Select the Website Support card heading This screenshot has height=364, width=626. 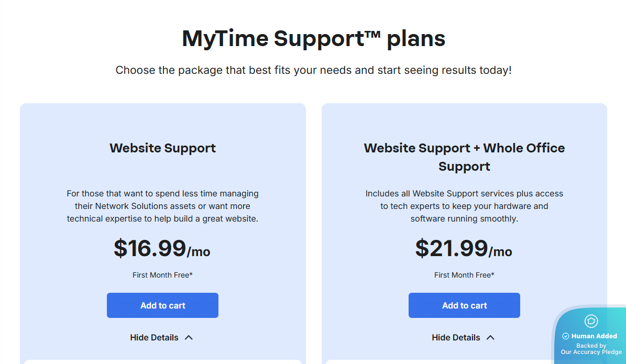point(162,148)
